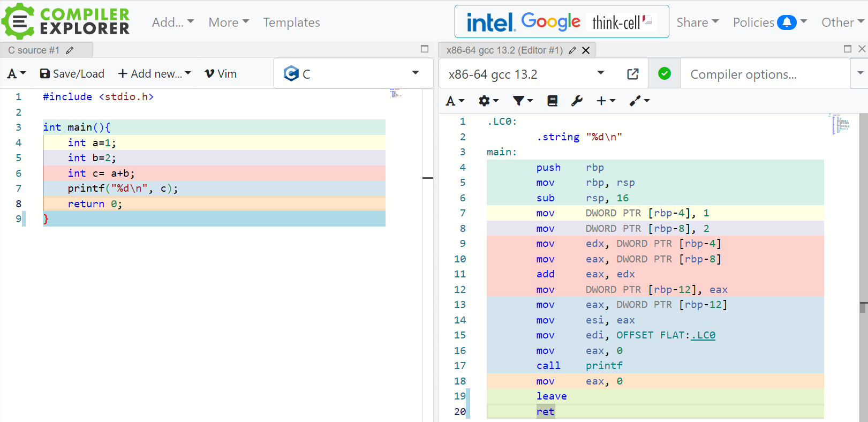Image resolution: width=868 pixels, height=422 pixels.
Task: Open editor font size menu
Action: point(16,74)
